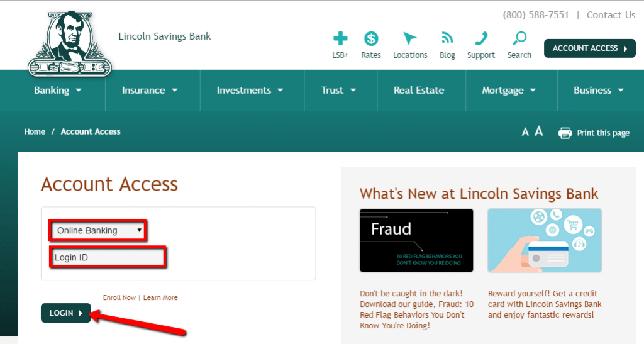Open the Online Banking dropdown
The image size is (644, 344).
(x=97, y=230)
